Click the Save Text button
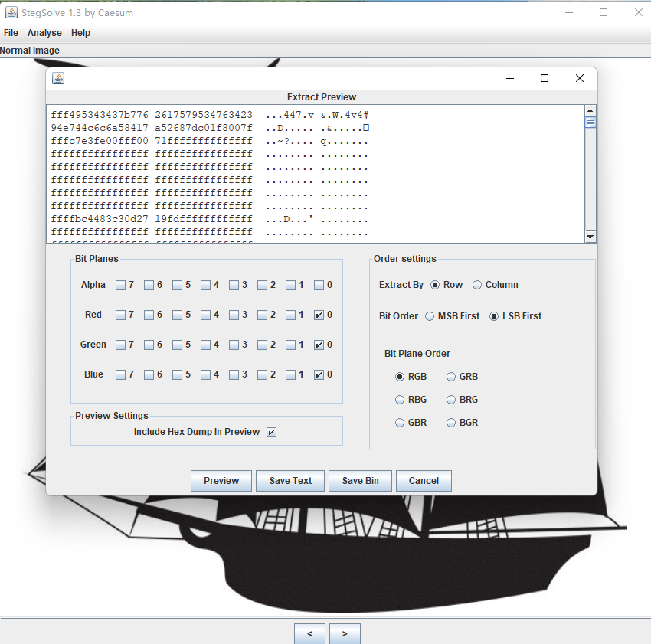 290,481
